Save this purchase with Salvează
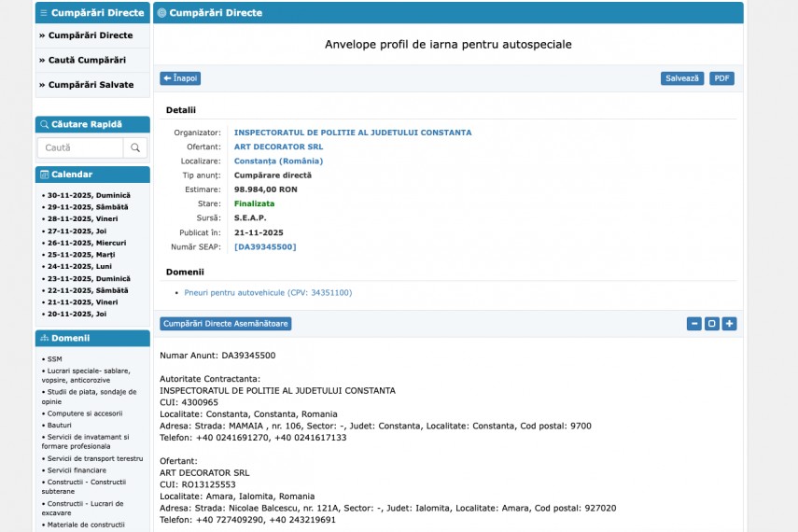 pyautogui.click(x=681, y=78)
